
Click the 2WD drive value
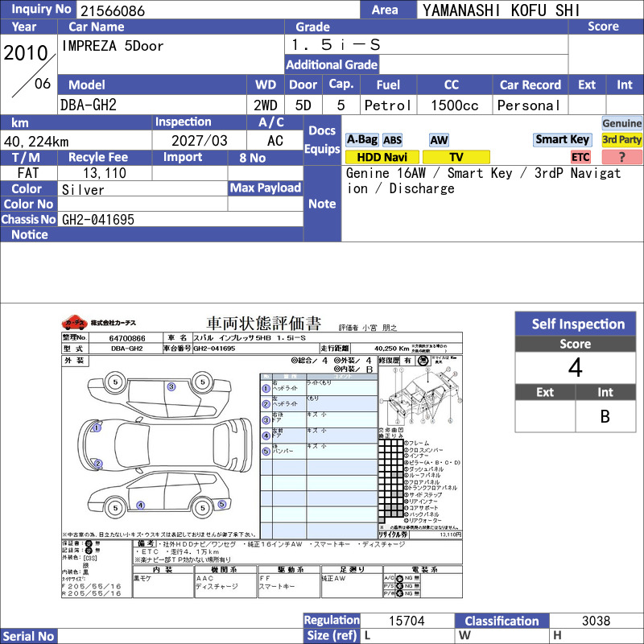(x=266, y=105)
